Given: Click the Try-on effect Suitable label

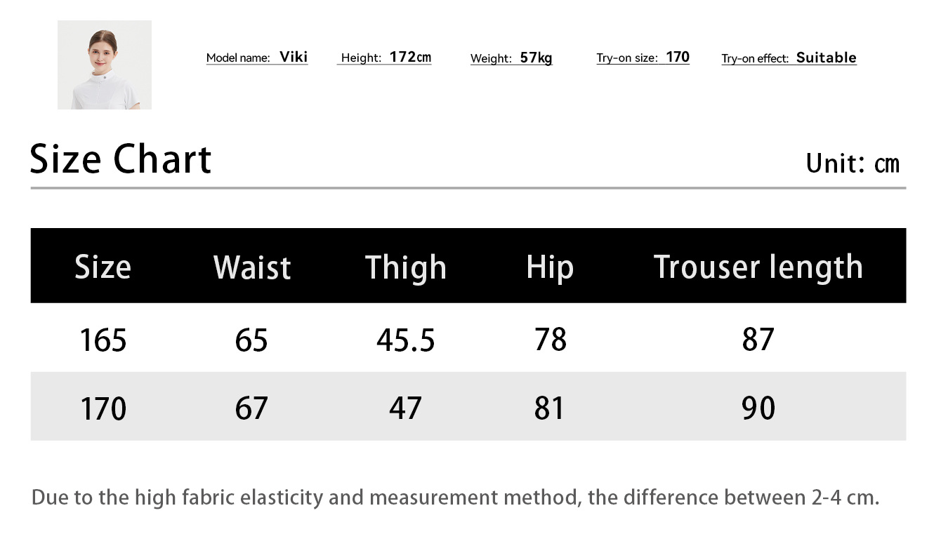Looking at the screenshot, I should pos(789,58).
